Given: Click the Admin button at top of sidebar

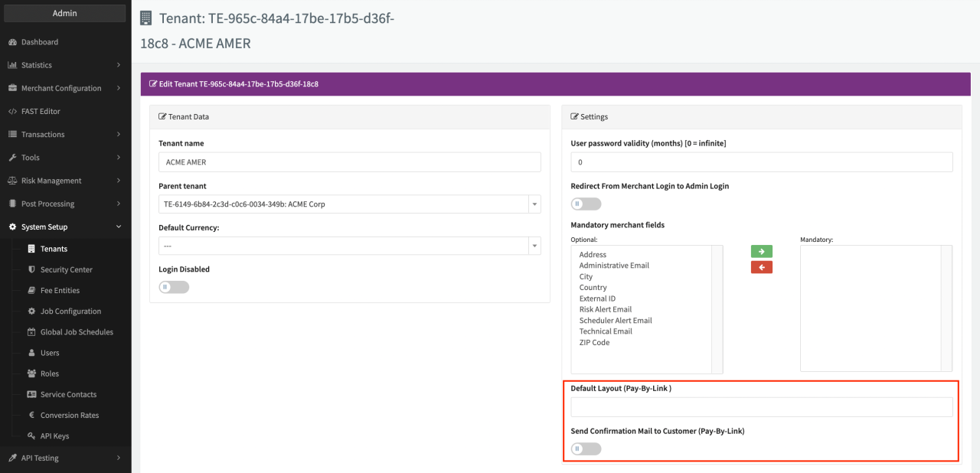Looking at the screenshot, I should [65, 13].
